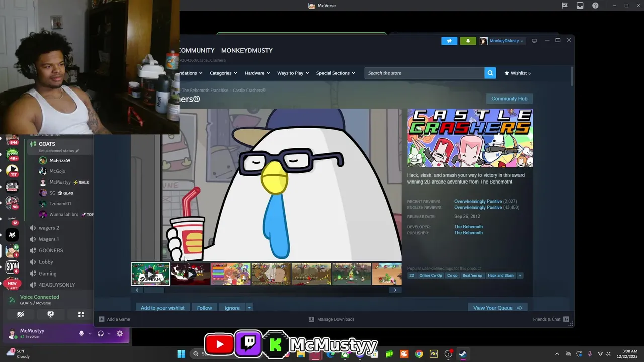The image size is (644, 362).
Task: Open OBS Studio from taskbar
Action: (x=448, y=354)
